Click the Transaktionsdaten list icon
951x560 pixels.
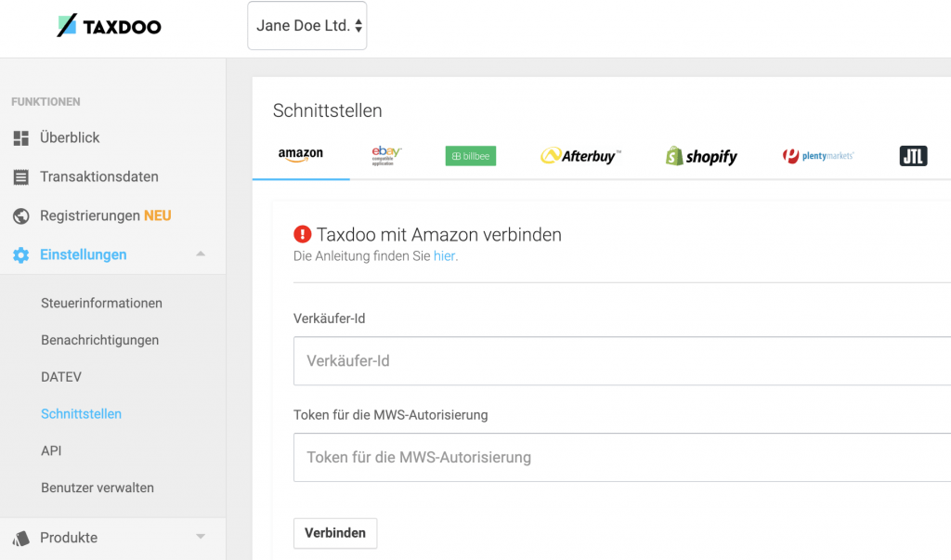click(21, 177)
